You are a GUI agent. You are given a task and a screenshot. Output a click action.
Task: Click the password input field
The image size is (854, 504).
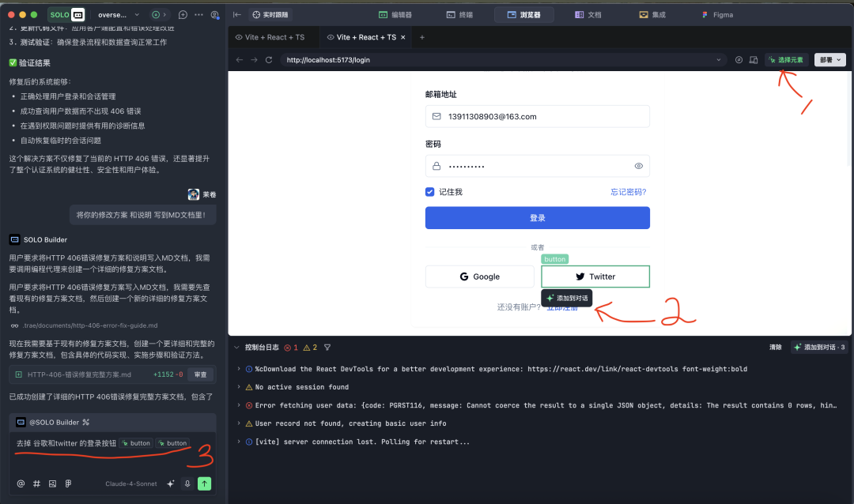(538, 166)
